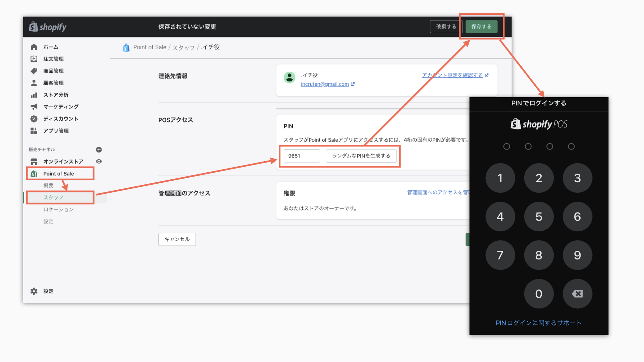
Task: Open ディスカウント badge icon
Action: pos(34,119)
